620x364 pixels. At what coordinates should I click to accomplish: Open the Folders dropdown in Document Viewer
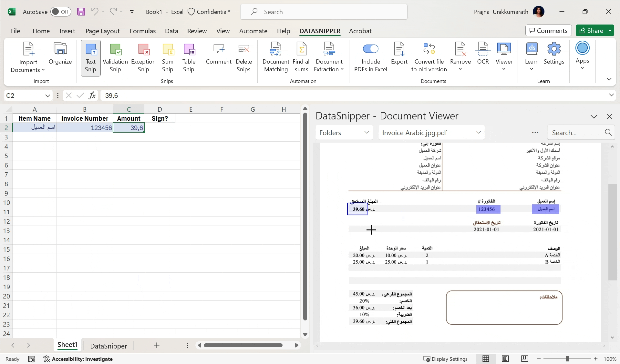344,133
